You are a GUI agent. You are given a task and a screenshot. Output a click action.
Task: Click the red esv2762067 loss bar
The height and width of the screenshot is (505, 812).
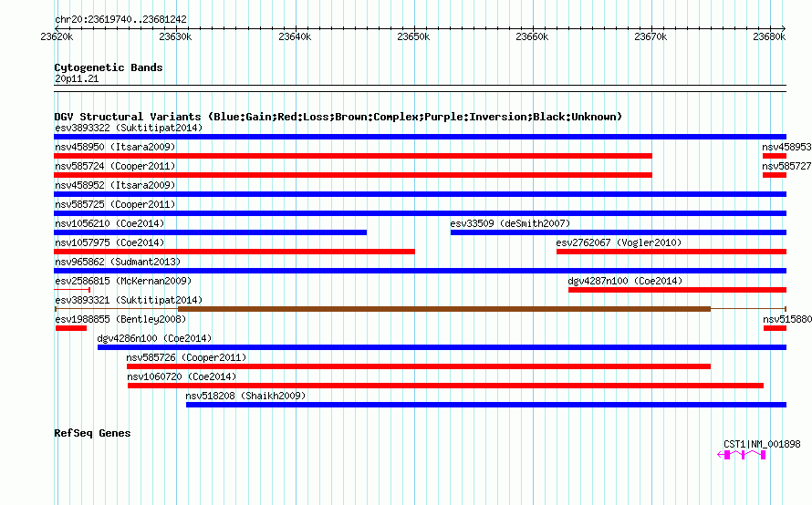[671, 252]
